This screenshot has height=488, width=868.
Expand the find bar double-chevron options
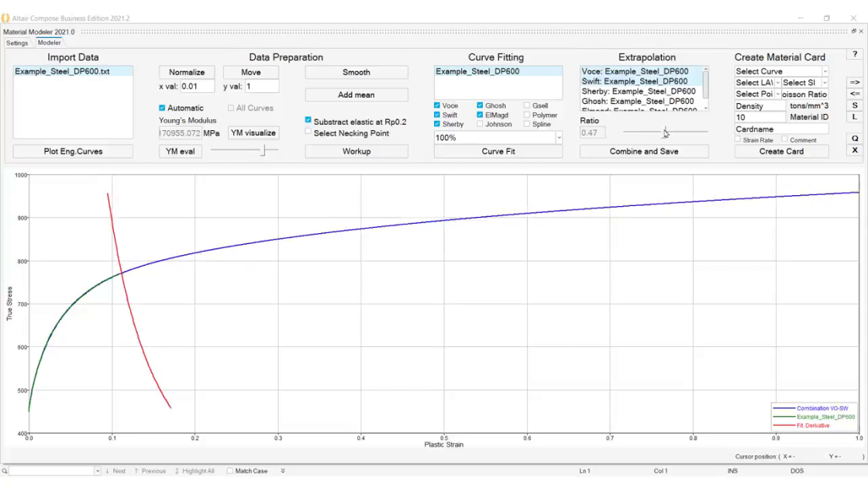(283, 471)
